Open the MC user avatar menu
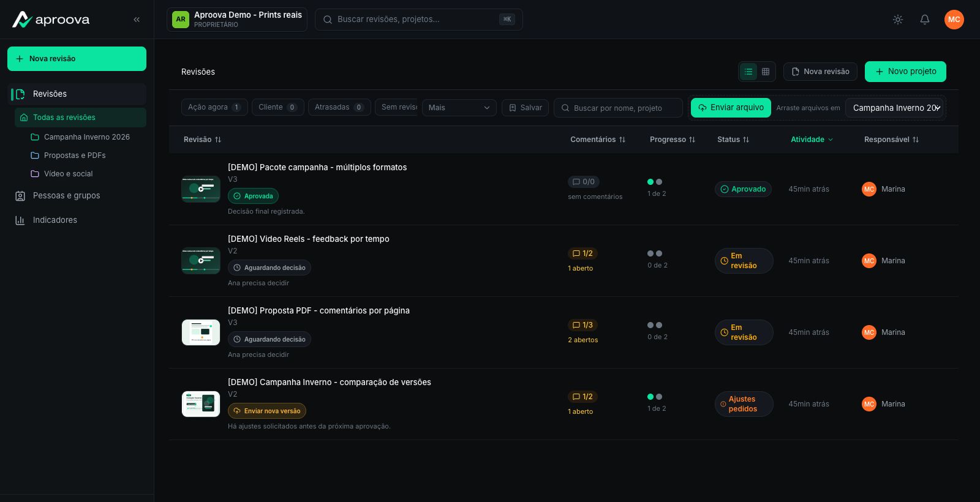Screen dimensions: 980x502 pos(954,20)
